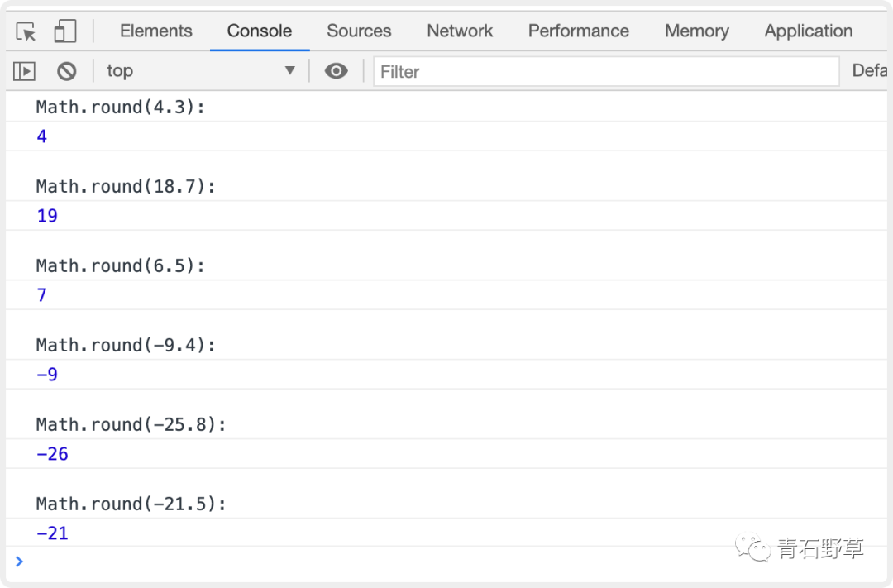The image size is (893, 588).
Task: Open the Performance tab
Action: (579, 31)
